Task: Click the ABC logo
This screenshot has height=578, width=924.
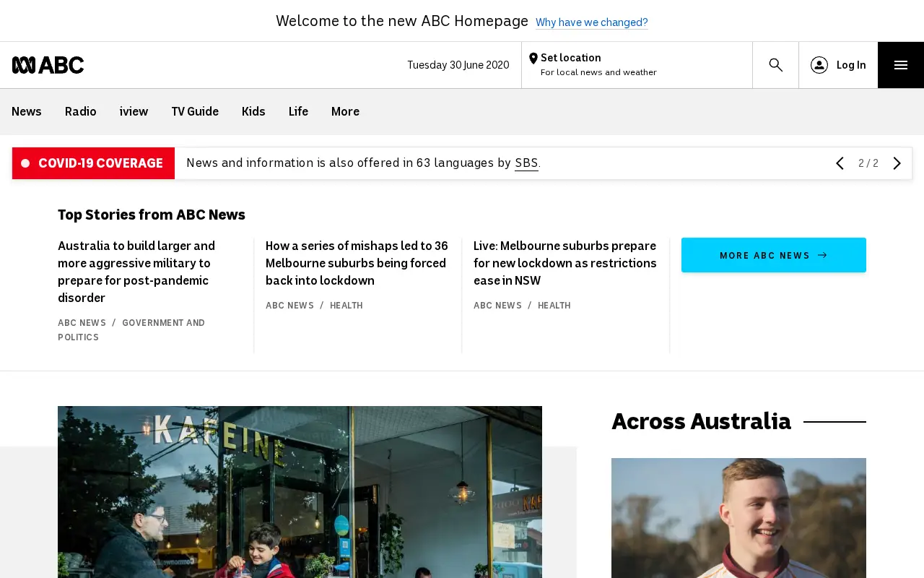Action: pyautogui.click(x=48, y=65)
